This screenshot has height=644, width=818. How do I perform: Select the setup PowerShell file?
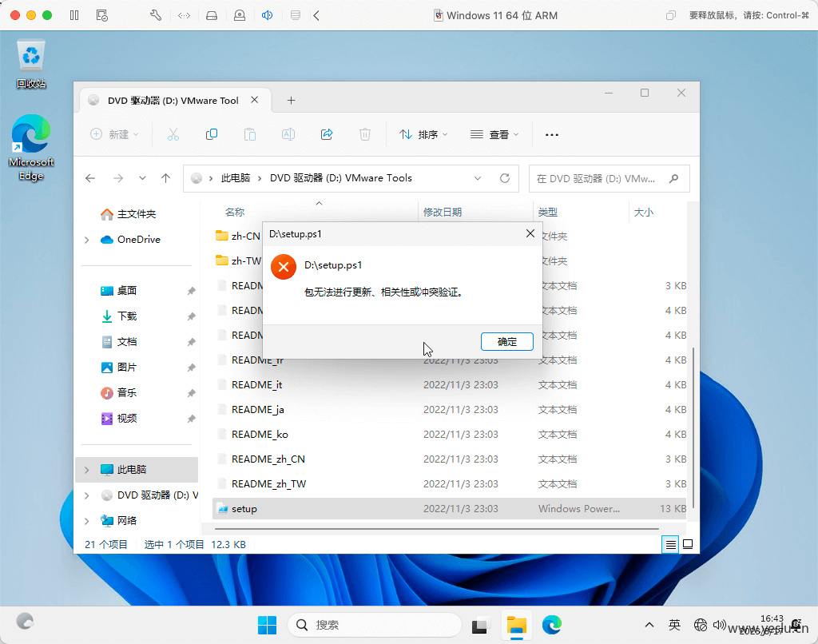pyautogui.click(x=449, y=509)
